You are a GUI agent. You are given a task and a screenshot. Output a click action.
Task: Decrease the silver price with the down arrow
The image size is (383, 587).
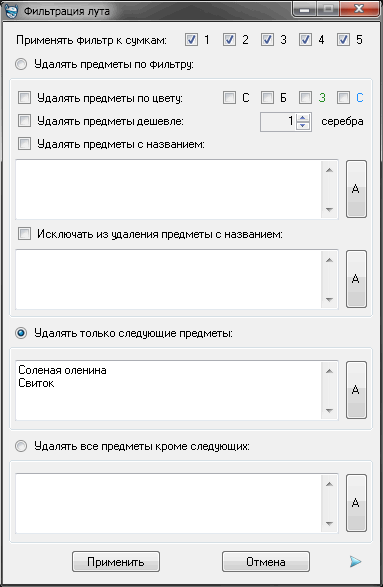point(303,126)
